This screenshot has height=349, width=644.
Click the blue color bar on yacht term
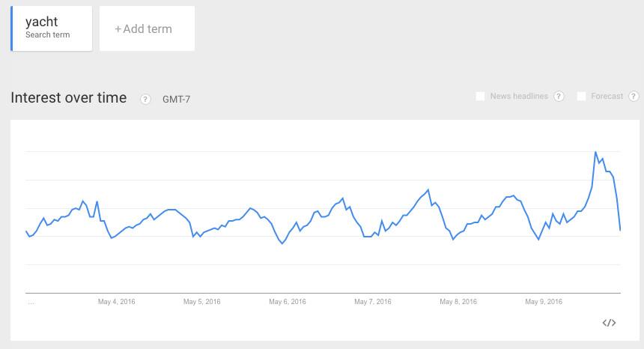[x=12, y=28]
